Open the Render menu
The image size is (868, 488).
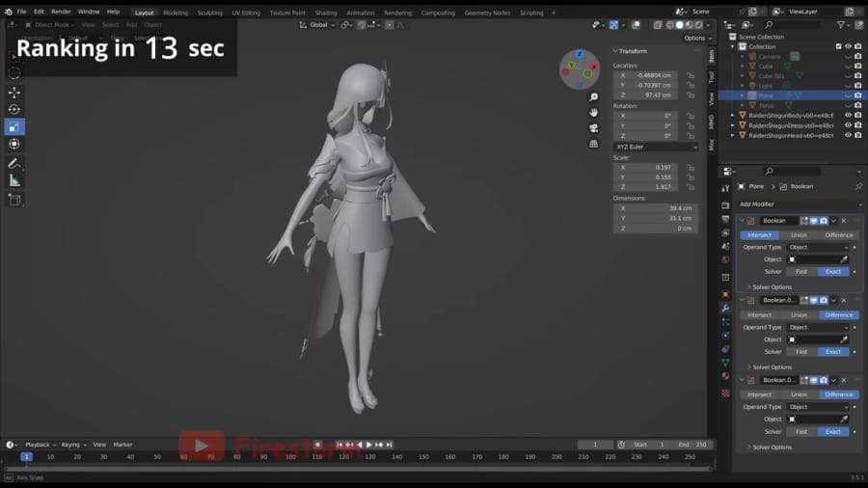(61, 12)
